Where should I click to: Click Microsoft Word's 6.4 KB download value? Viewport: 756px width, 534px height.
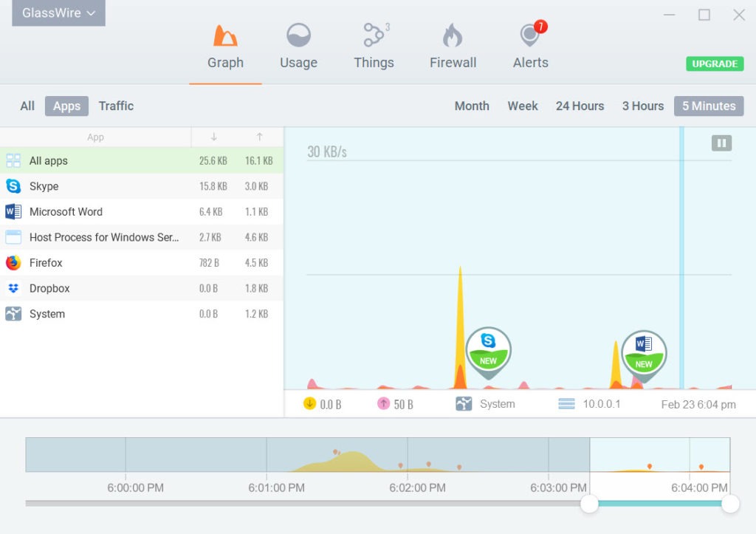210,212
